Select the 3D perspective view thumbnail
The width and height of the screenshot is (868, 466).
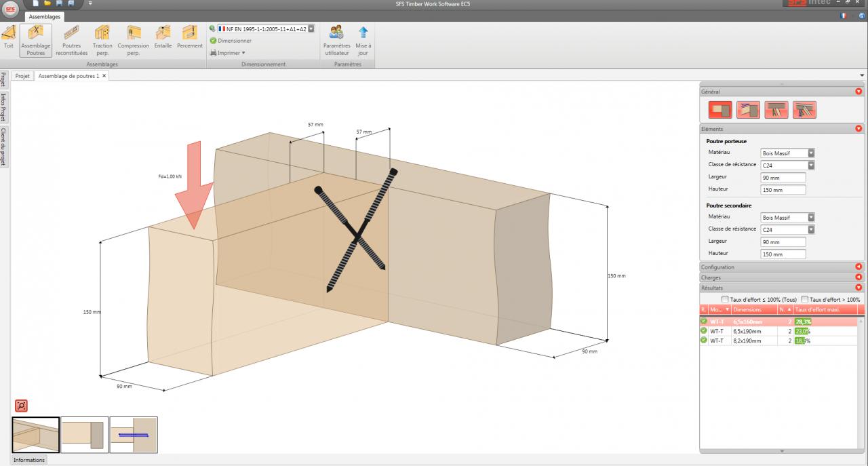36,435
